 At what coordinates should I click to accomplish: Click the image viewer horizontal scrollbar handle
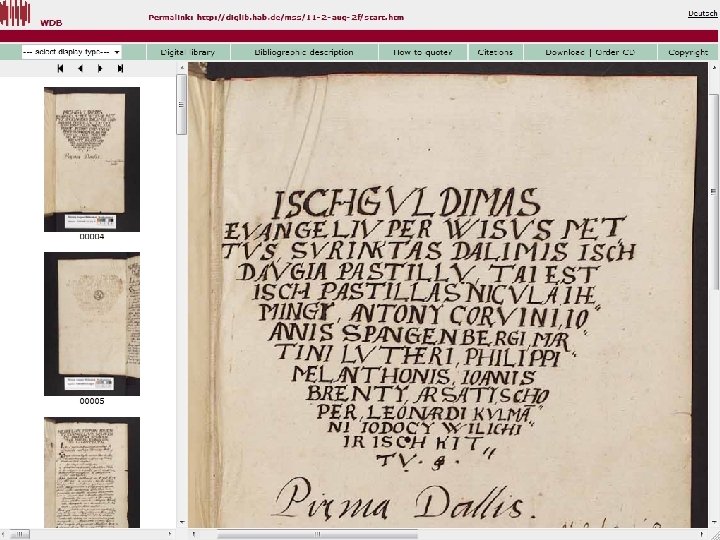click(x=317, y=534)
